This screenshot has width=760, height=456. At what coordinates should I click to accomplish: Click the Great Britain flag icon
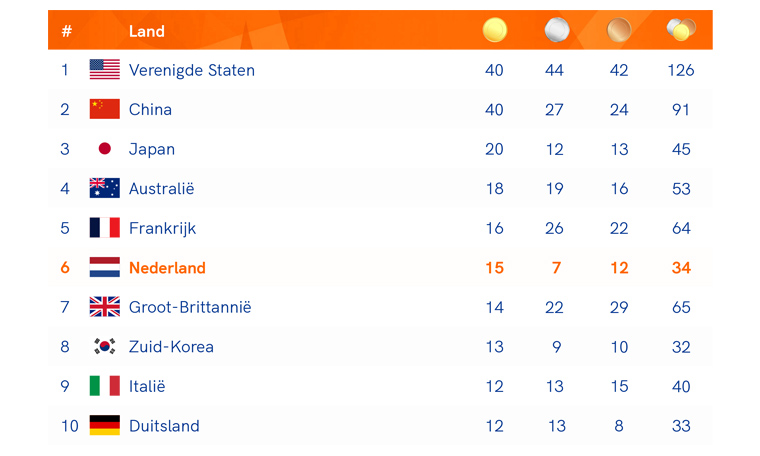tap(104, 307)
